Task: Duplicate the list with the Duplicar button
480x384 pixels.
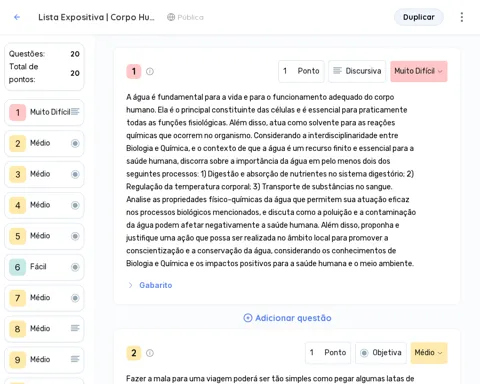Action: click(419, 17)
